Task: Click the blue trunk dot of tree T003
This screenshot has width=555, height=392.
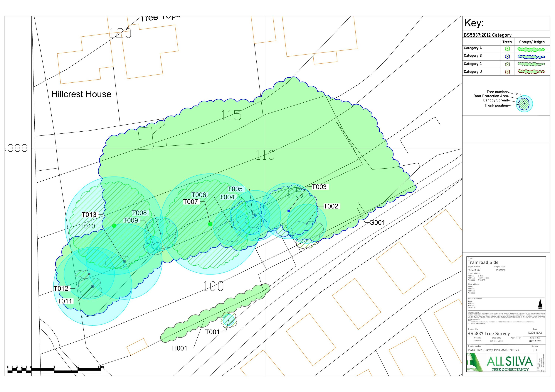Action: click(288, 211)
